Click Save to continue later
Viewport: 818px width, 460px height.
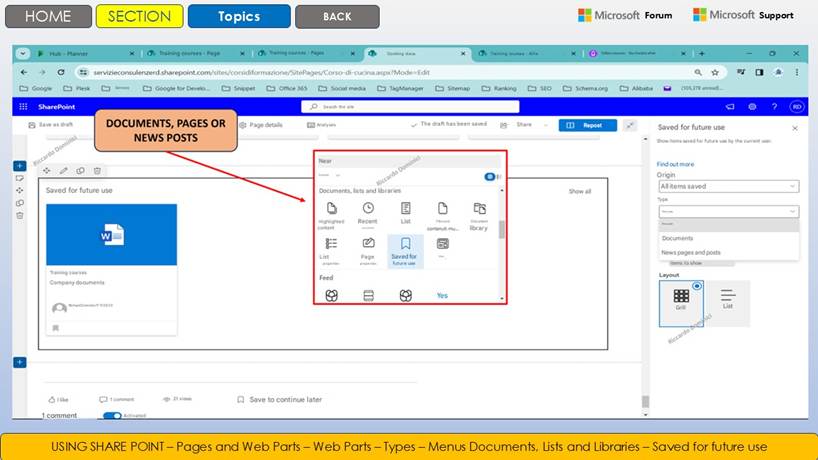click(x=280, y=400)
